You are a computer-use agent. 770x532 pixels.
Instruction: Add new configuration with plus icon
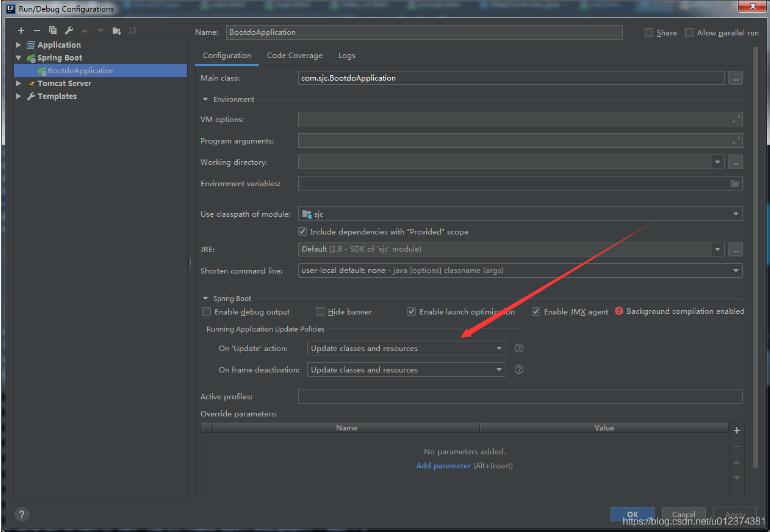pyautogui.click(x=21, y=31)
